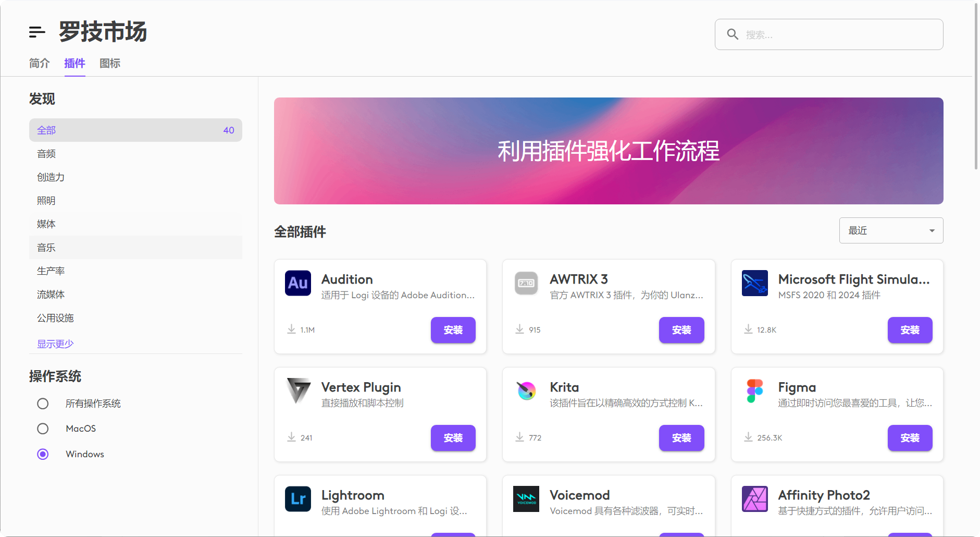This screenshot has height=537, width=980.
Task: Open the AWTRIX 3 plugin icon
Action: tap(526, 283)
